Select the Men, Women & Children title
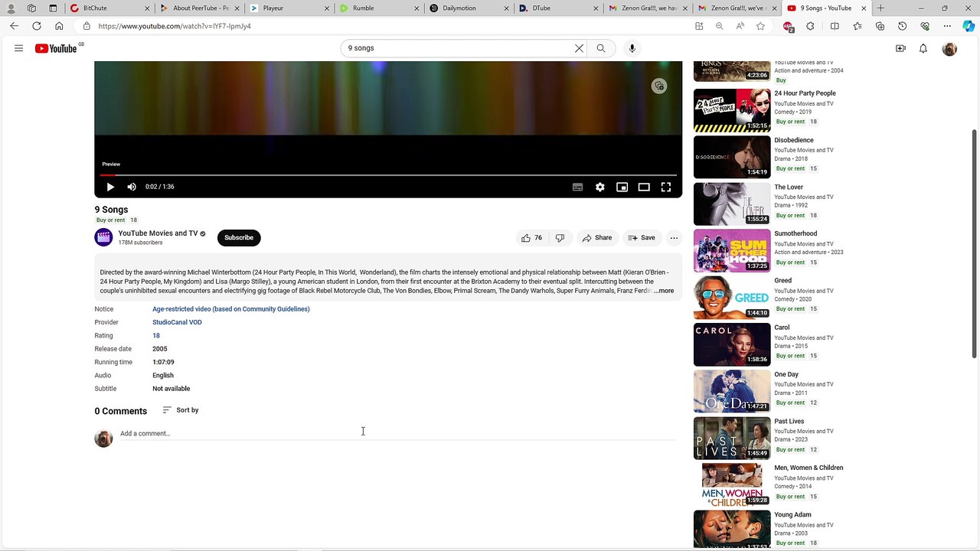 click(808, 468)
